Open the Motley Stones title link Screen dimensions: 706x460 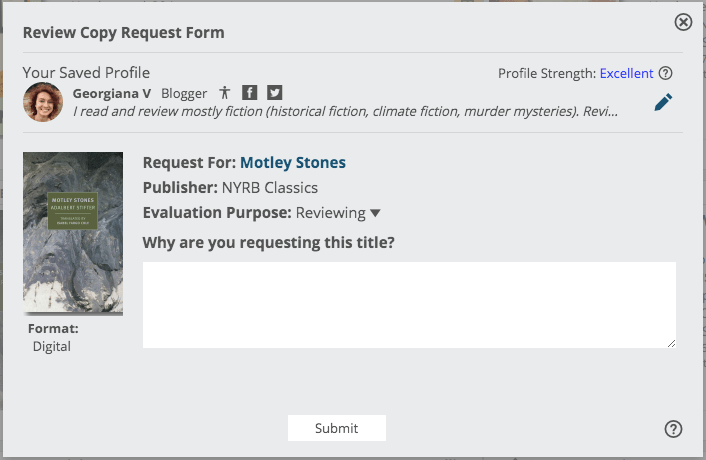293,162
